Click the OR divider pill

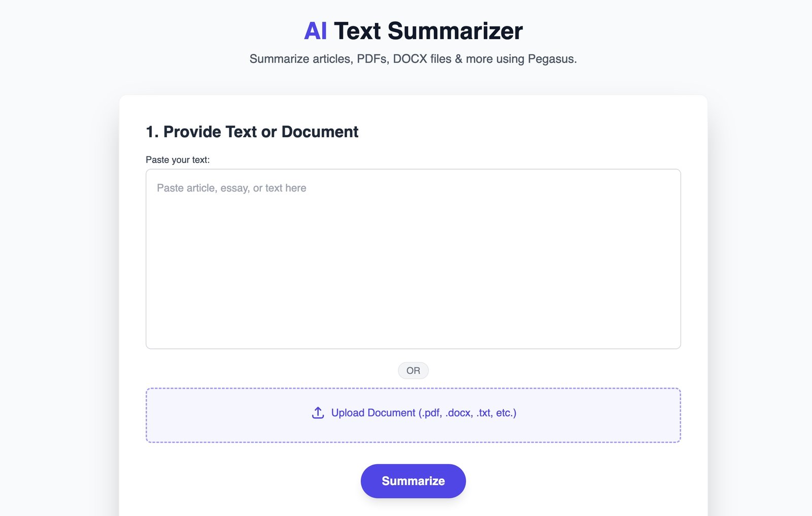[413, 370]
